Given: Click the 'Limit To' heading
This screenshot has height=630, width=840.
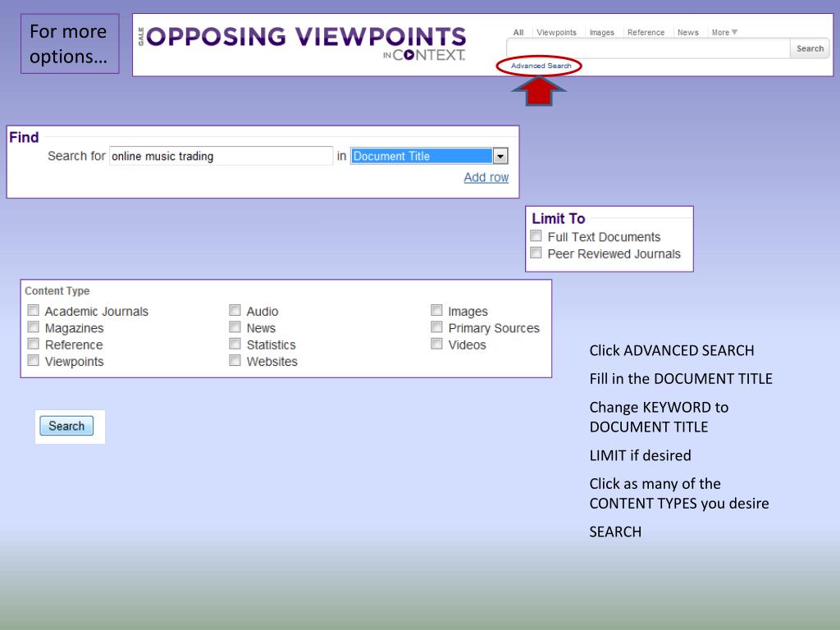Looking at the screenshot, I should point(558,218).
